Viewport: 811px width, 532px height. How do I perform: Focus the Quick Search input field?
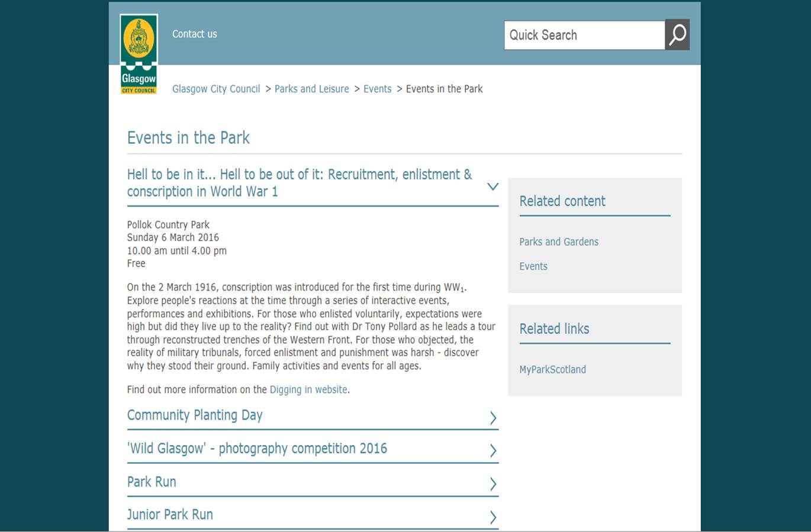(x=584, y=35)
